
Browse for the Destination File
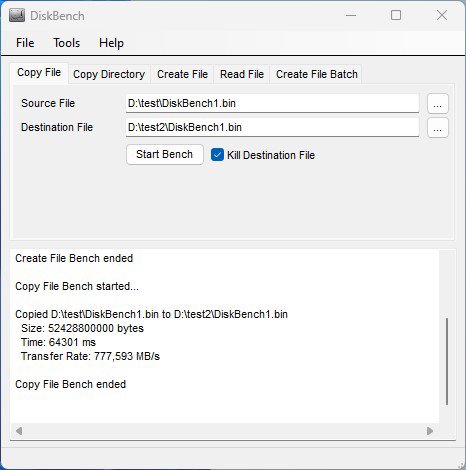[438, 128]
